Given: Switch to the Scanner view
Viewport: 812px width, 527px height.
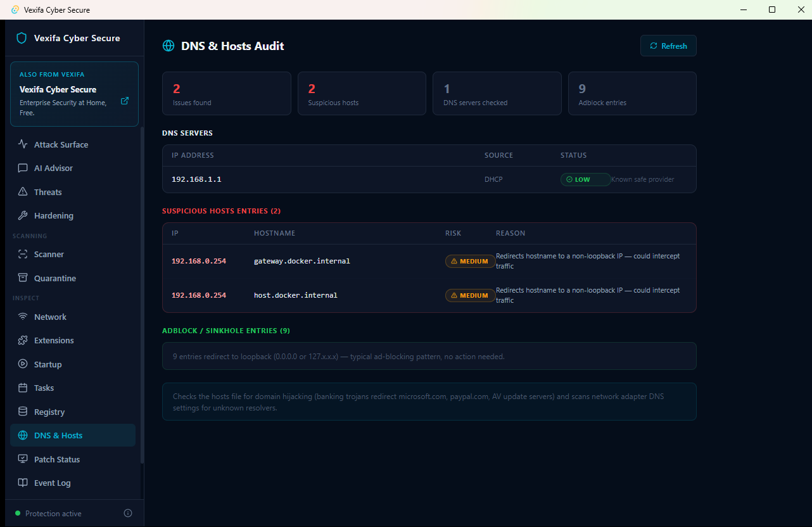Looking at the screenshot, I should click(73, 254).
